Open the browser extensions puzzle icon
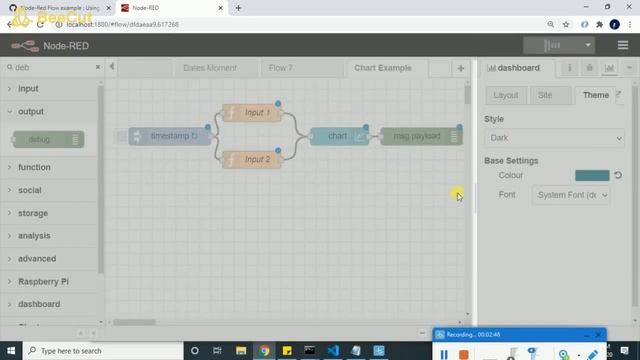 click(599, 24)
